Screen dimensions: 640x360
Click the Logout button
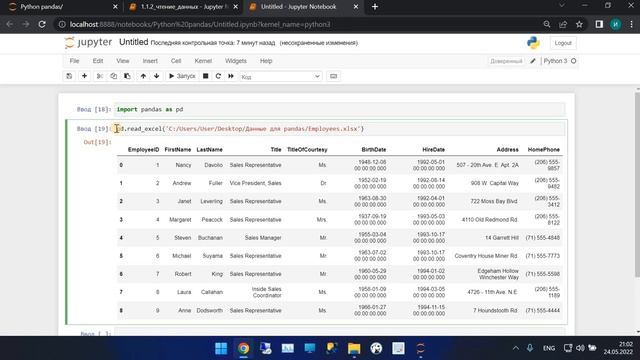[563, 43]
